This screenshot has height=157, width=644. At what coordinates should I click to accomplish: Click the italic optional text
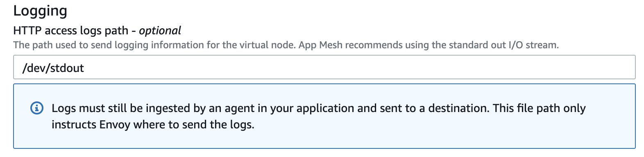tap(160, 31)
